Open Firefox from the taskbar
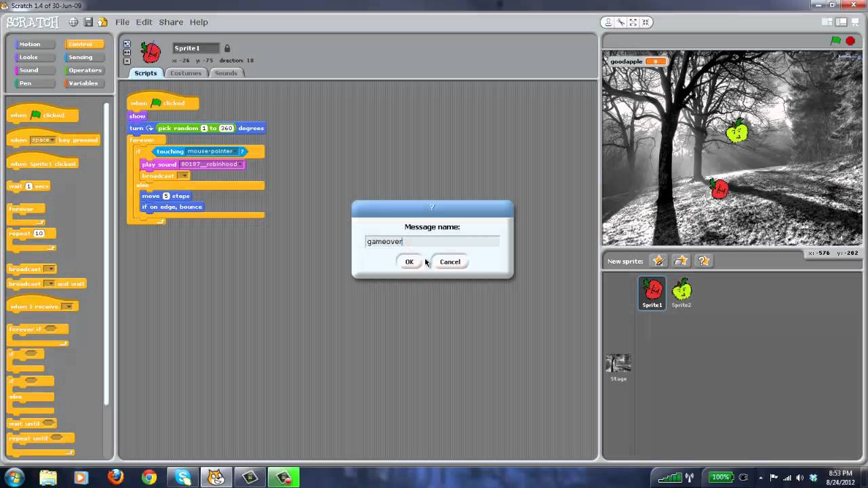 tap(115, 477)
